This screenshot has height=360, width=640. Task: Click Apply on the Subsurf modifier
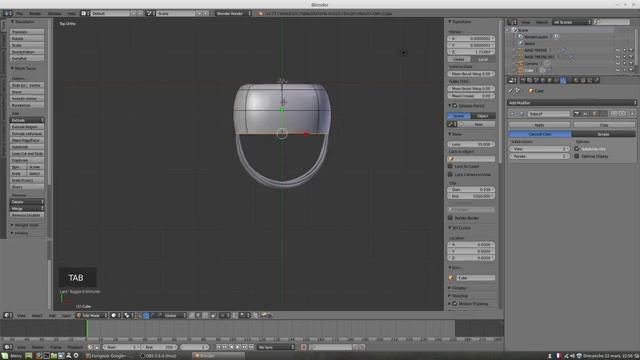[539, 124]
